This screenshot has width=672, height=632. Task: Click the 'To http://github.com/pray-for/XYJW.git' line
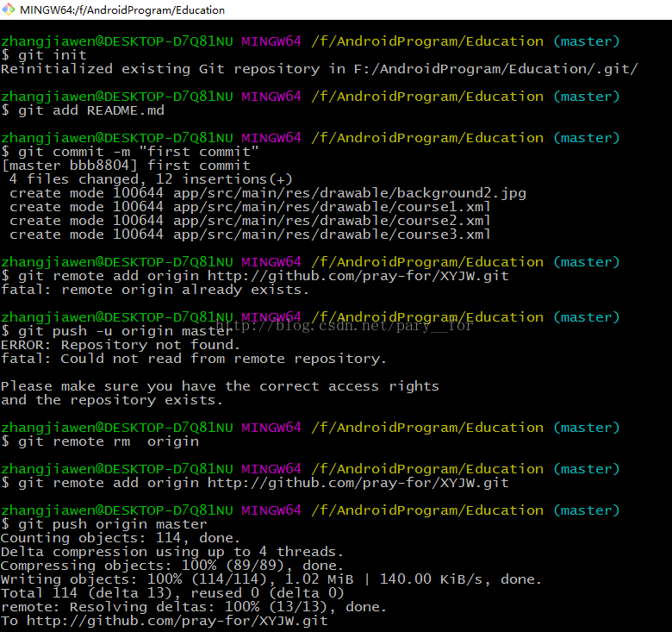(165, 621)
